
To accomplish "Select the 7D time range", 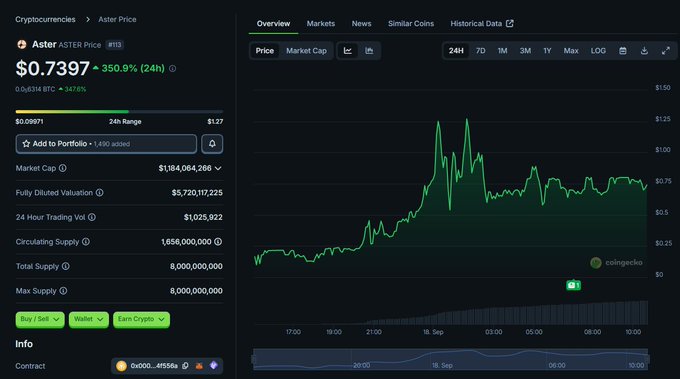I will pyautogui.click(x=481, y=51).
